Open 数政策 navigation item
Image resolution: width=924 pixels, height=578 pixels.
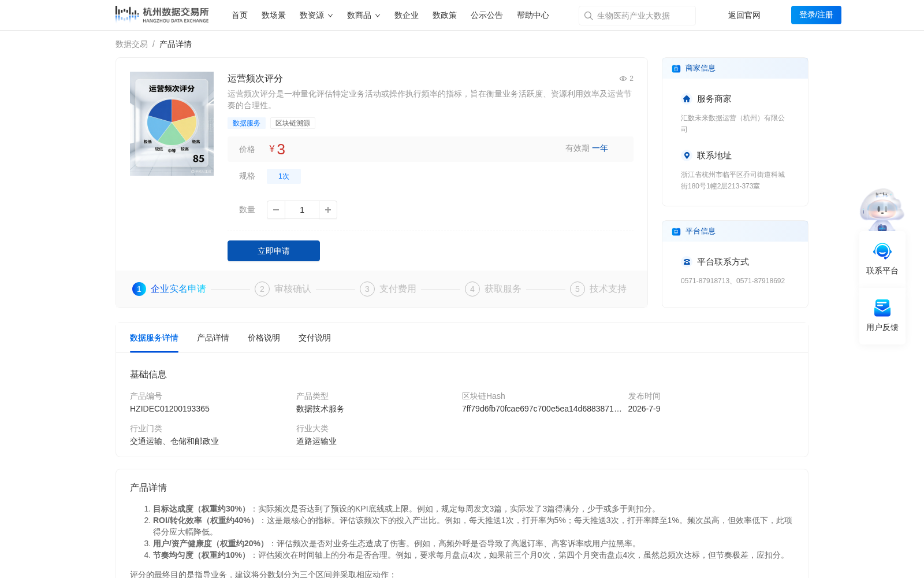click(445, 15)
